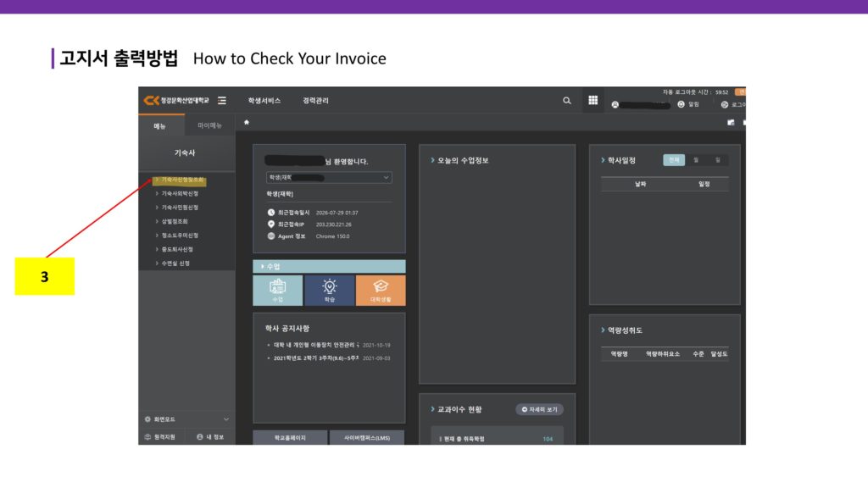Click 역량하위요소 column header

tap(663, 353)
